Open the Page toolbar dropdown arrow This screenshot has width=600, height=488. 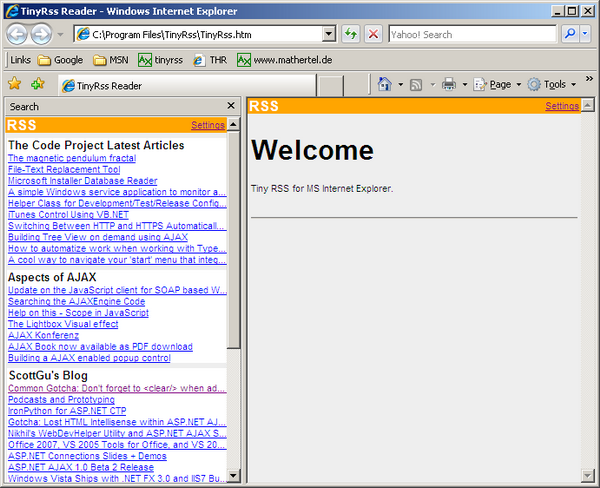pos(519,84)
